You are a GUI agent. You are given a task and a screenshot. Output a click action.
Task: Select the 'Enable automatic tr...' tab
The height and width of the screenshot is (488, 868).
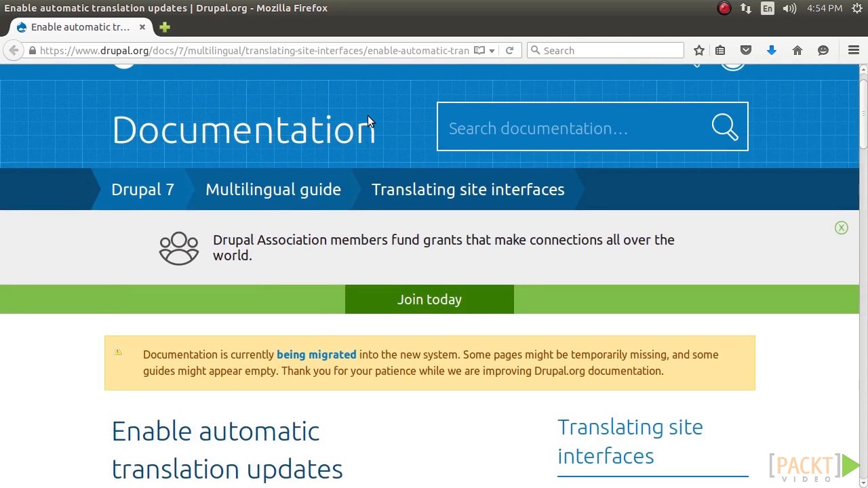pyautogui.click(x=80, y=27)
